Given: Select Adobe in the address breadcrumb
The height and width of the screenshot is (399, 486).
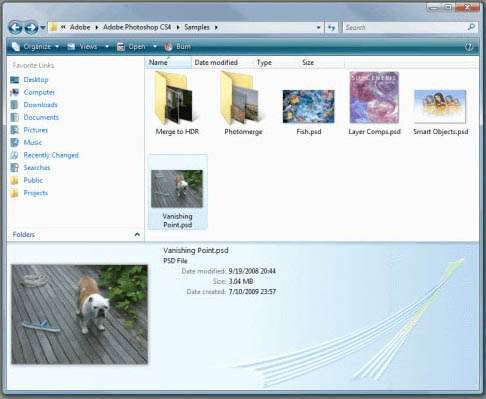Looking at the screenshot, I should pyautogui.click(x=80, y=27).
